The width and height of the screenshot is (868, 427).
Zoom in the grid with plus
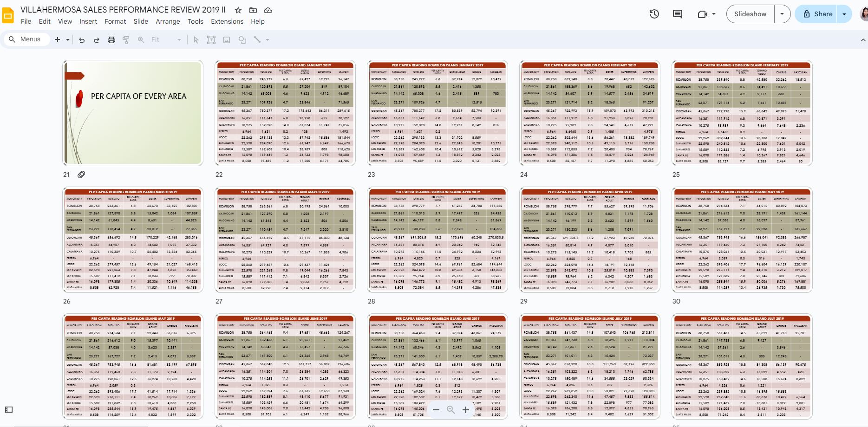tap(466, 410)
